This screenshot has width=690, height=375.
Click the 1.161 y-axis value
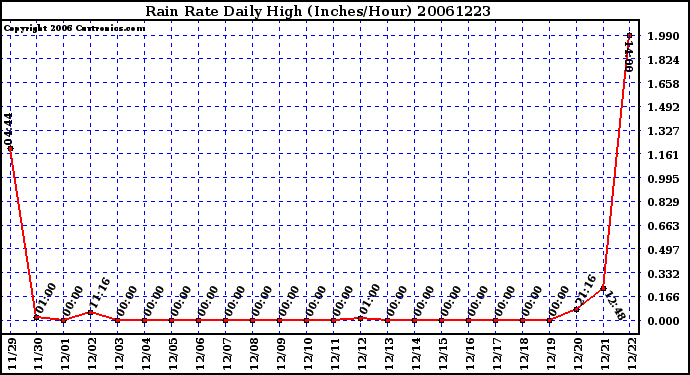click(x=663, y=154)
